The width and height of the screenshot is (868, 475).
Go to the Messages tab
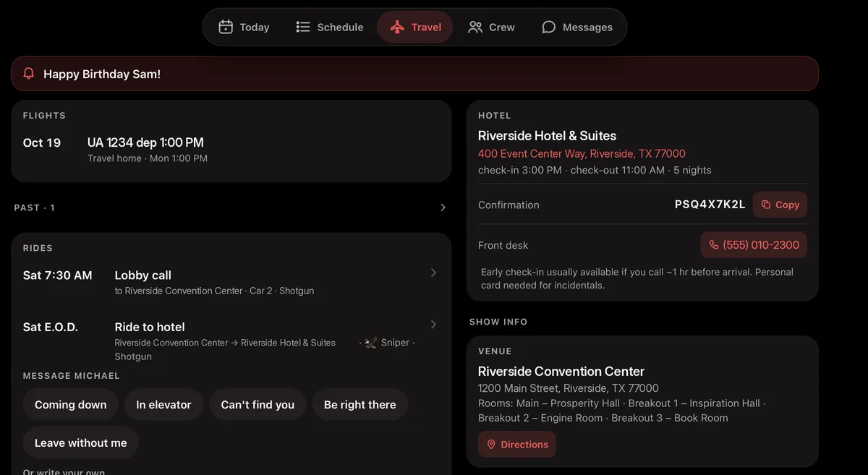coord(576,27)
